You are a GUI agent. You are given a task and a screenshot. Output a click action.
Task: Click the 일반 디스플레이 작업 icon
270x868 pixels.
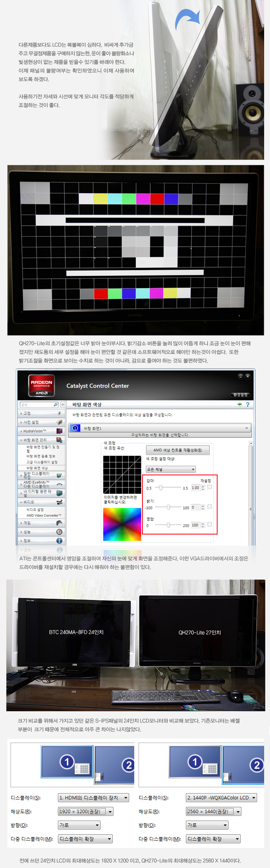coord(59,475)
